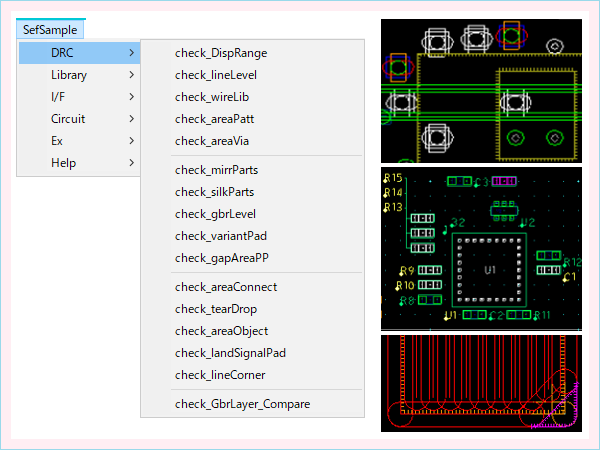Open the Help submenu
The width and height of the screenshot is (600, 450).
pos(63,163)
